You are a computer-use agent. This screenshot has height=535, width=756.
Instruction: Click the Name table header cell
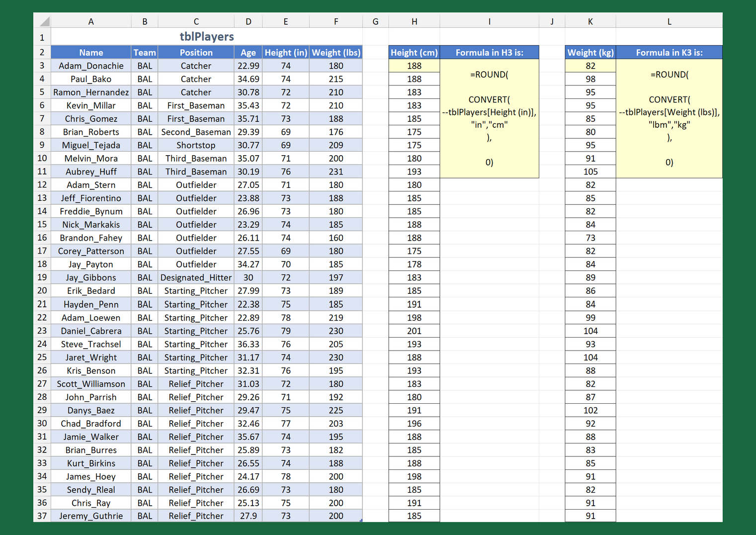[x=91, y=53]
